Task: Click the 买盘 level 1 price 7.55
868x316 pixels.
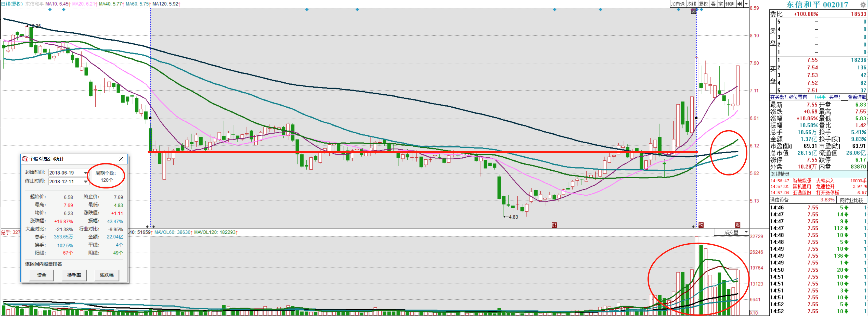Action: [812, 60]
